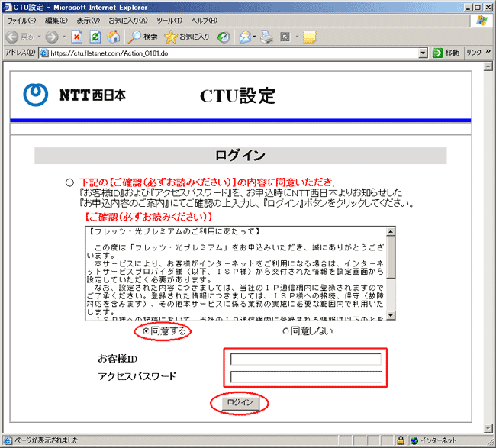Click the アクセスパスワード label text
This screenshot has height=448, width=496.
click(137, 376)
